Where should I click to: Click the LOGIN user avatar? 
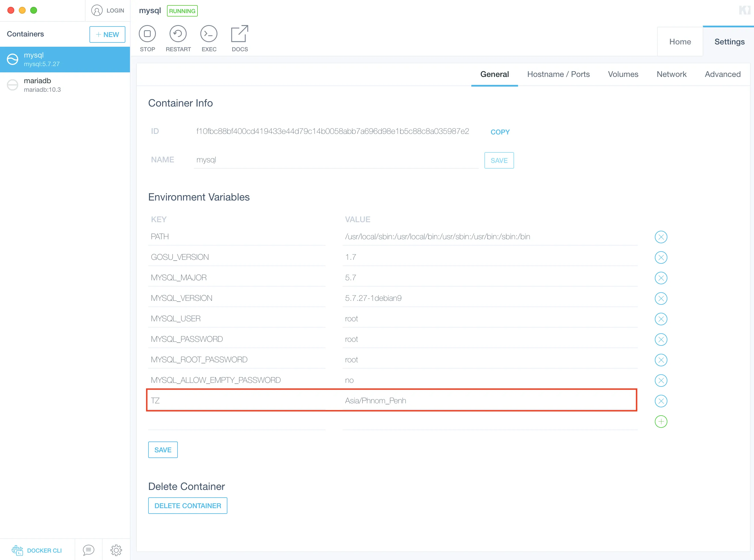coord(97,11)
